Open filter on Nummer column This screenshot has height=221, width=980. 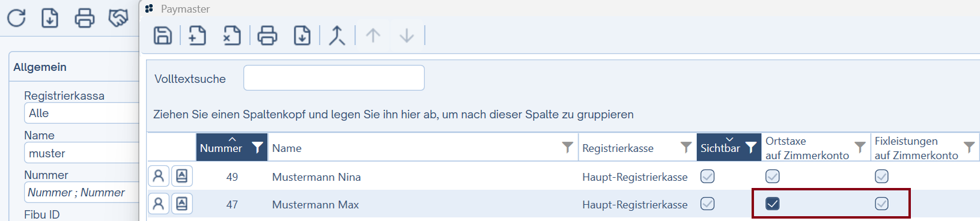coord(257,148)
